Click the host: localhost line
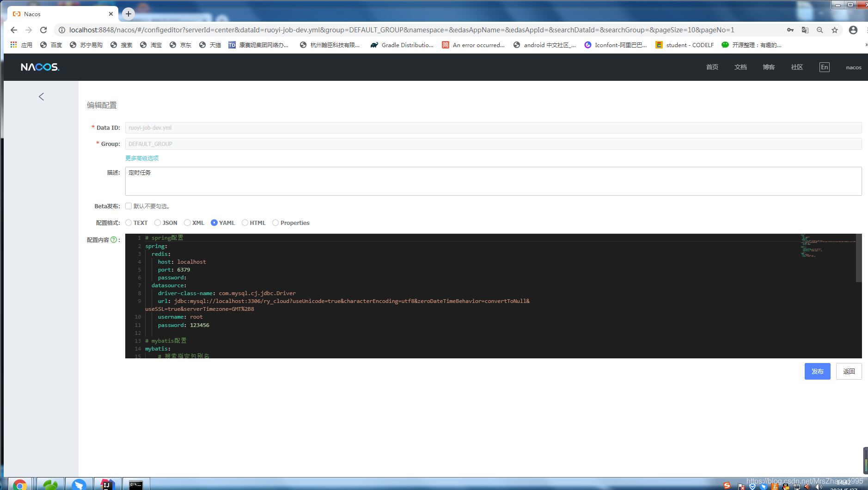The image size is (868, 490). click(x=182, y=262)
